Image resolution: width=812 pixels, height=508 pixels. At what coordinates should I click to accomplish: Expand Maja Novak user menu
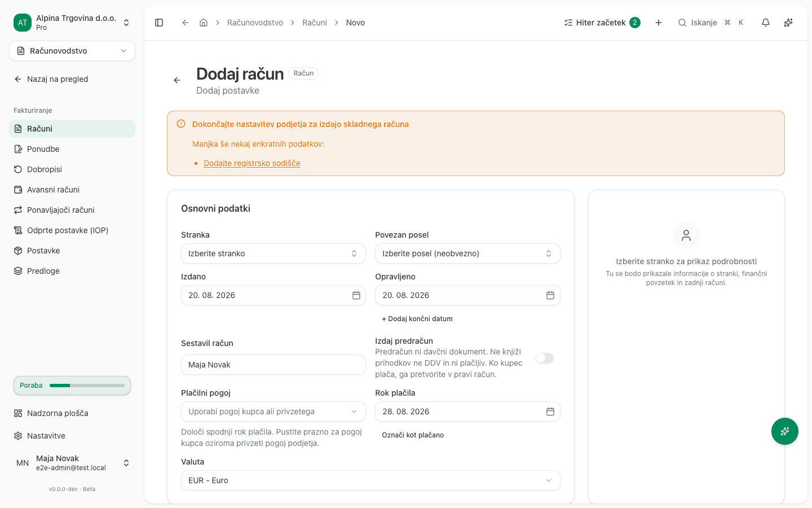[72, 463]
